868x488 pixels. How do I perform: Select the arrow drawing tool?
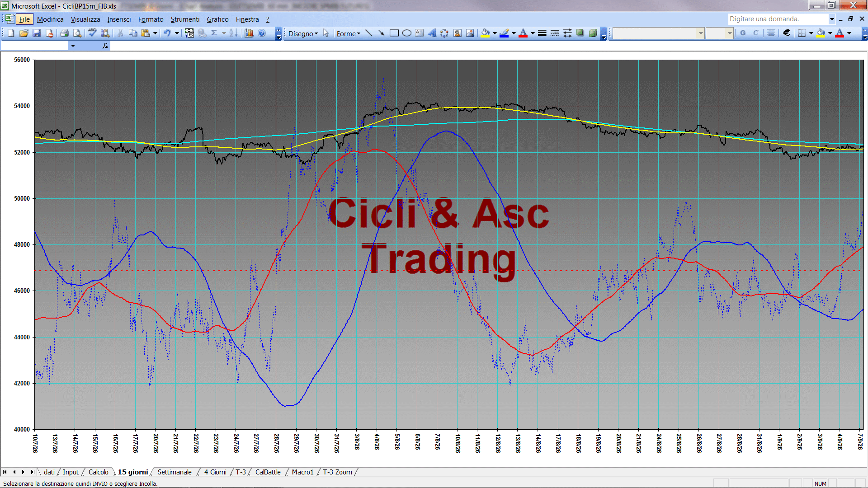click(381, 33)
